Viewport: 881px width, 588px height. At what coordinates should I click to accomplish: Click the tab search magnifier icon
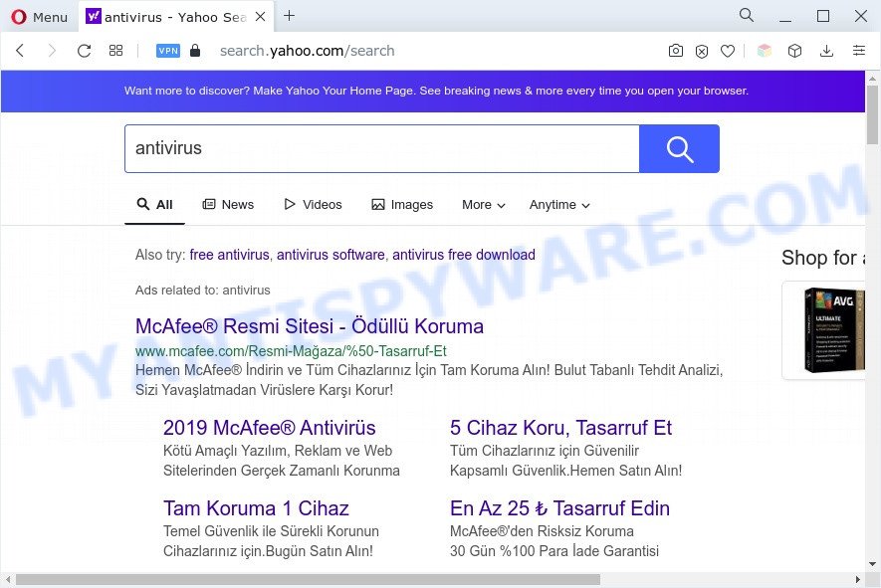click(747, 15)
